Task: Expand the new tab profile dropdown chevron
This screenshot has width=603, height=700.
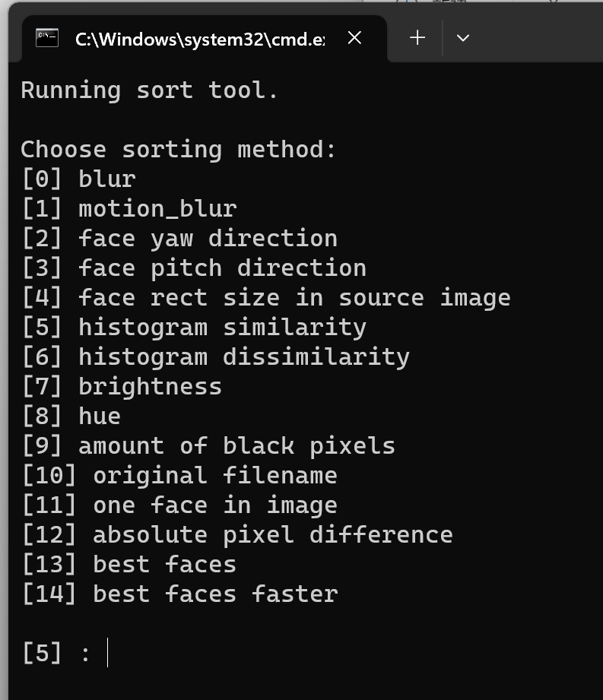Action: click(x=463, y=38)
